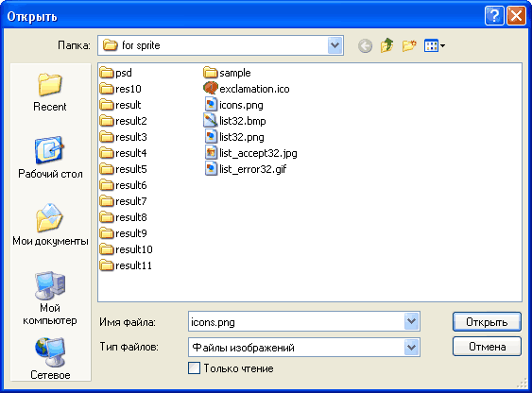This screenshot has height=393, width=532.
Task: Choose the list_error32.gif file icon
Action: (211, 169)
